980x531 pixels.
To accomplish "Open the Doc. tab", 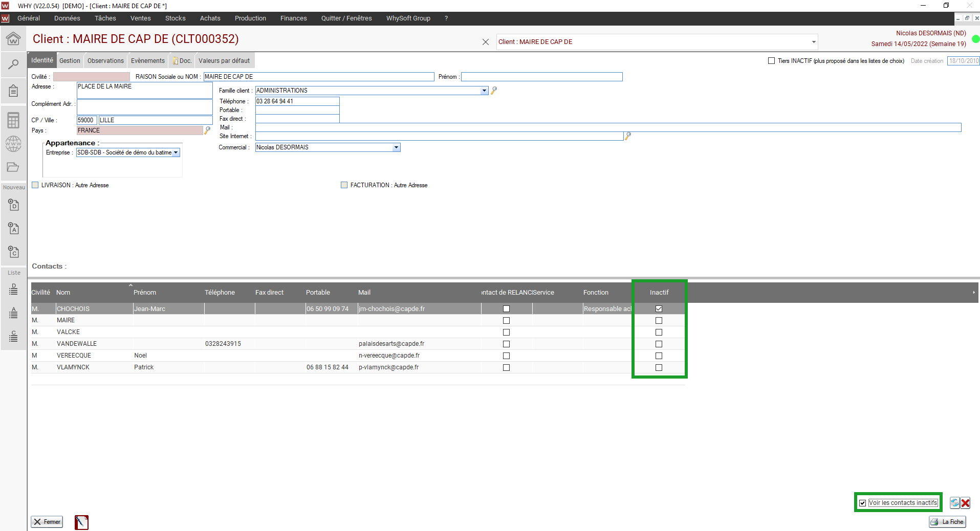I will (x=183, y=61).
